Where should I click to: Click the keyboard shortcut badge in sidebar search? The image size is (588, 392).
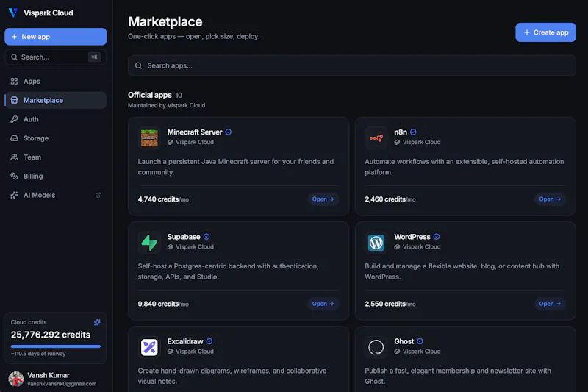tap(94, 57)
